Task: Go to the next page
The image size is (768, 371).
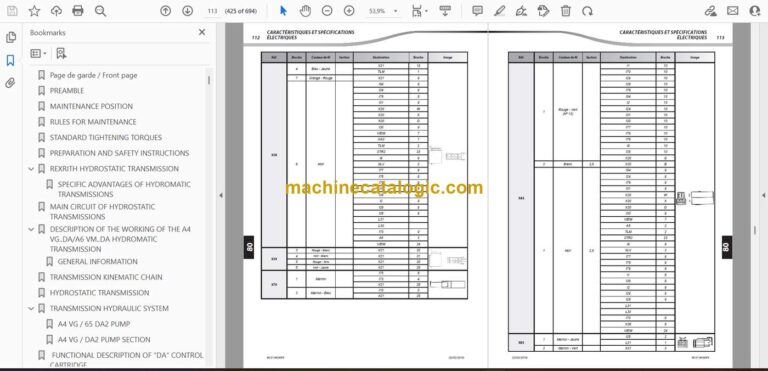Action: (187, 11)
